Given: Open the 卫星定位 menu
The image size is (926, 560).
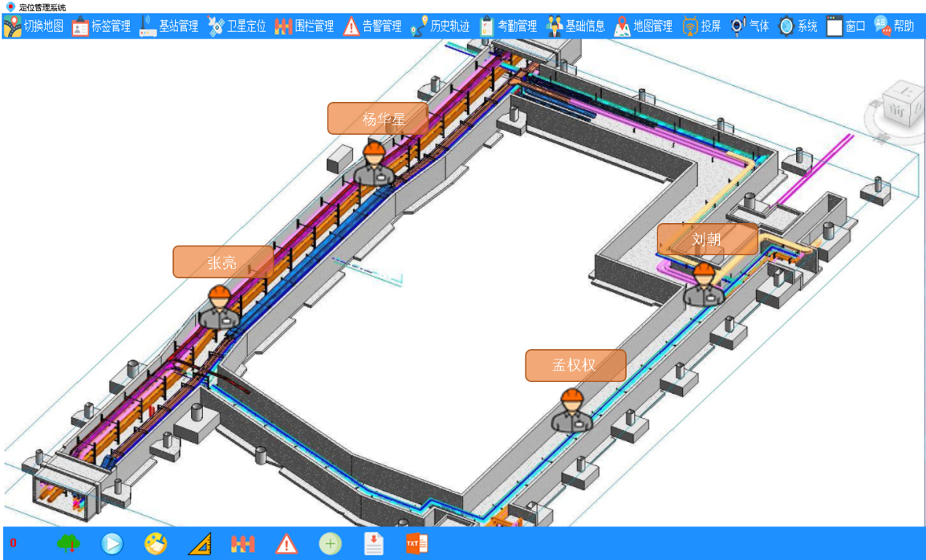Looking at the screenshot, I should (237, 27).
